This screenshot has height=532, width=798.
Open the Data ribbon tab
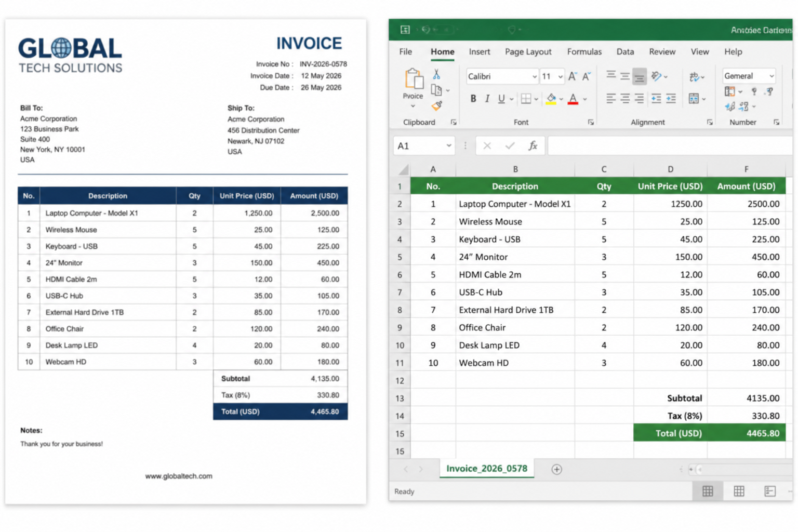tap(625, 52)
